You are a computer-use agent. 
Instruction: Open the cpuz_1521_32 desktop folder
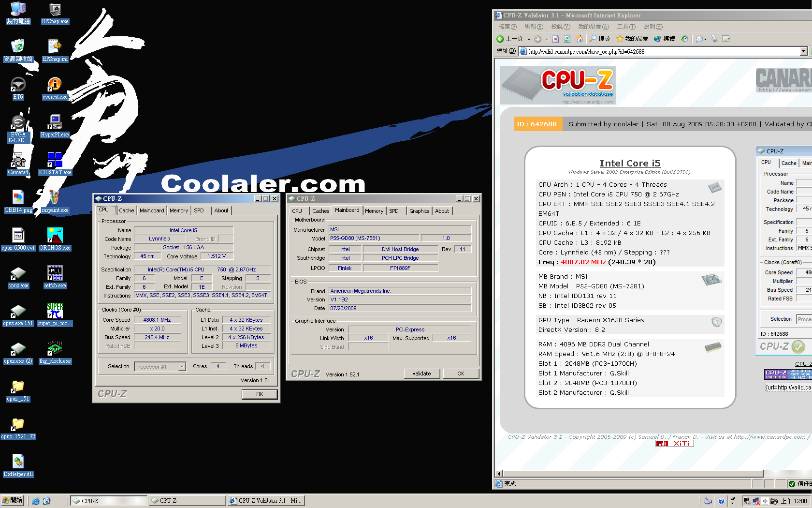[18, 428]
